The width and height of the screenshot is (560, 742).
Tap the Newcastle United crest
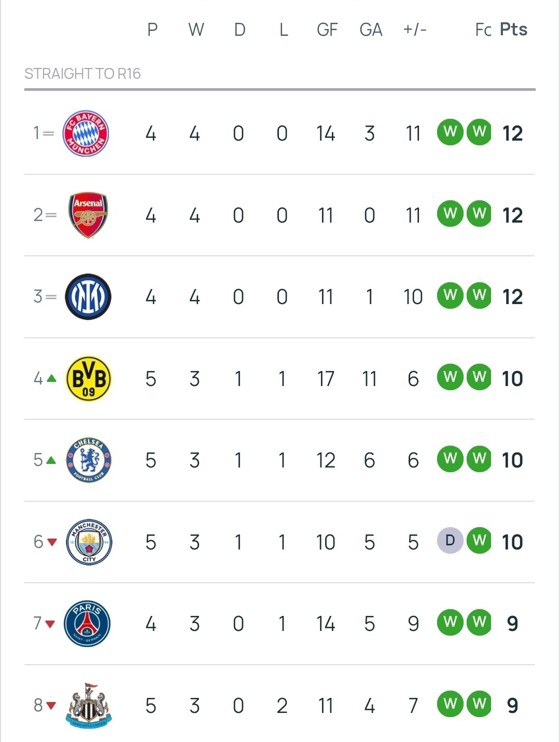[x=89, y=705]
